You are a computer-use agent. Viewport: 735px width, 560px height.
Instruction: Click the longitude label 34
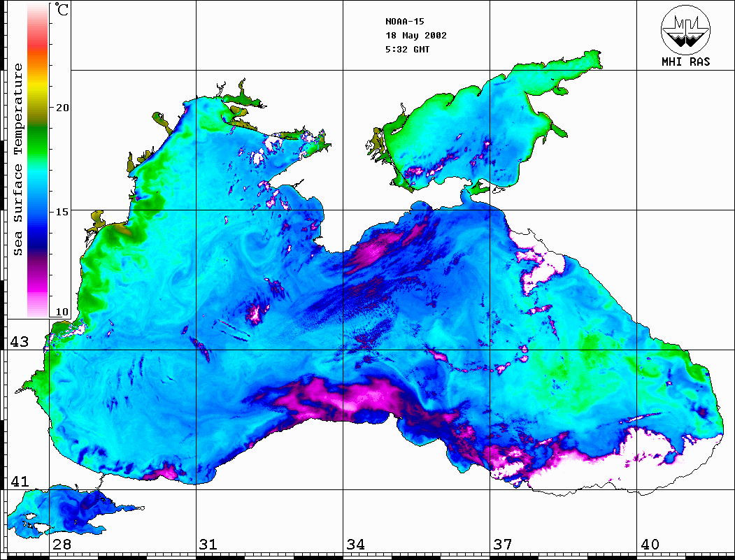(355, 545)
